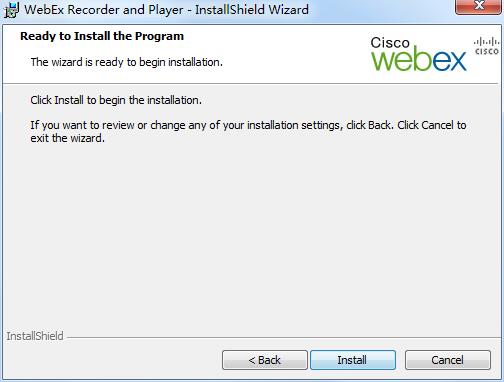Cancel the WebEx installation wizard

448,360
